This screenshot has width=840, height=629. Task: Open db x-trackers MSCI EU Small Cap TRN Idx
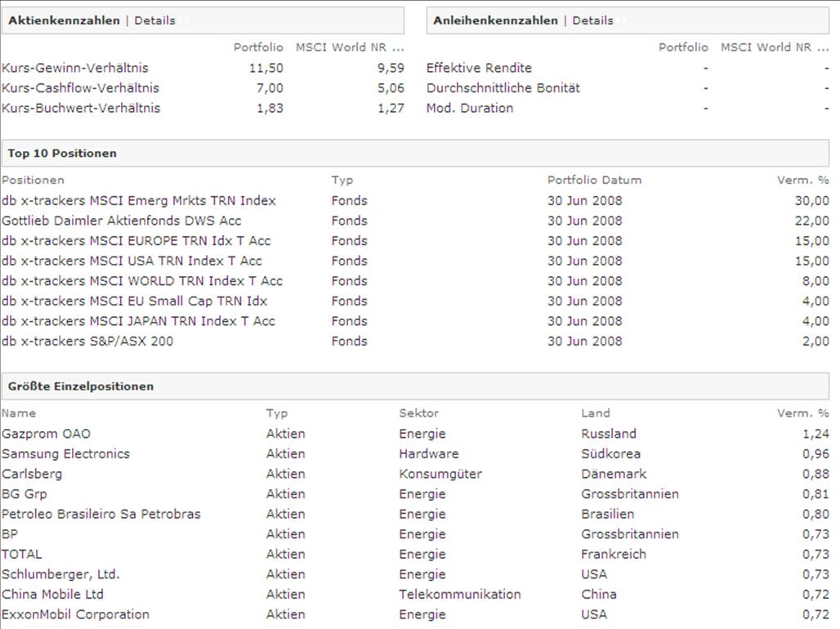[x=135, y=301]
